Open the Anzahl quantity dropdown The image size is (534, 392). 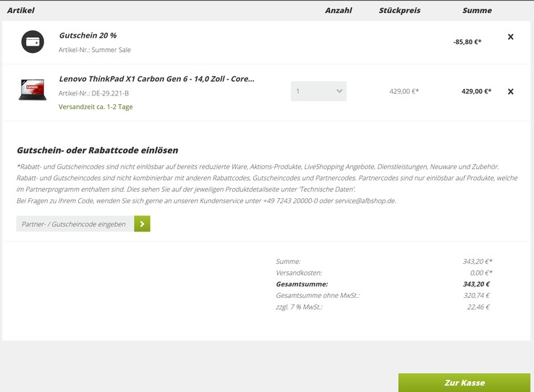coord(318,91)
